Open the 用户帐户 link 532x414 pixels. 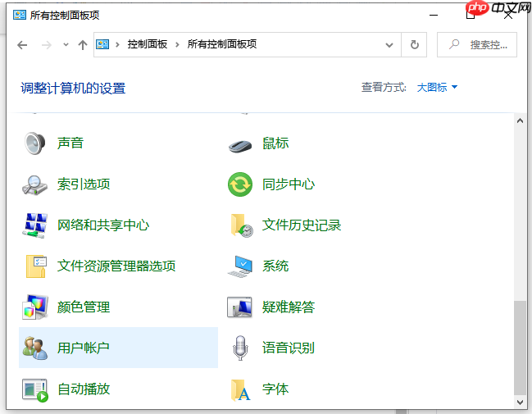click(x=84, y=348)
